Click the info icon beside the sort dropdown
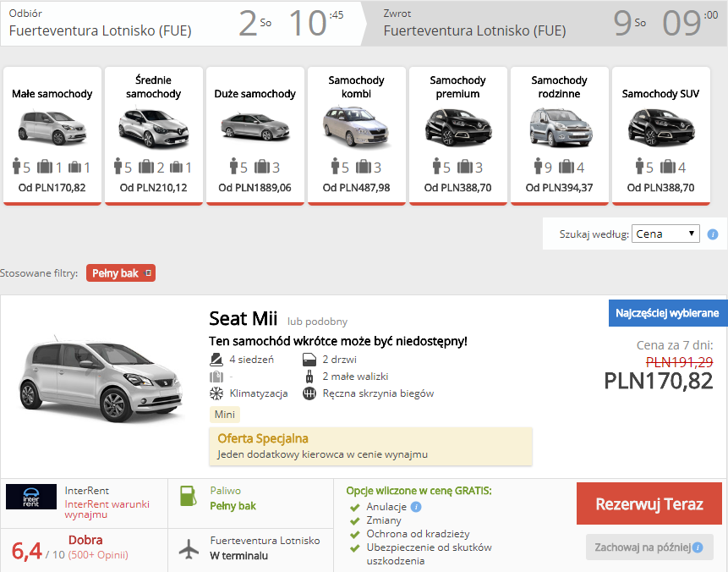Image resolution: width=728 pixels, height=572 pixels. point(713,234)
